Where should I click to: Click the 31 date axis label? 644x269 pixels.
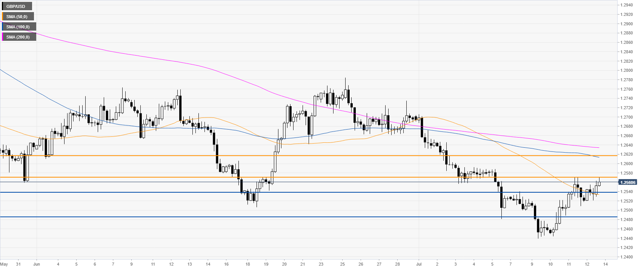(18, 264)
